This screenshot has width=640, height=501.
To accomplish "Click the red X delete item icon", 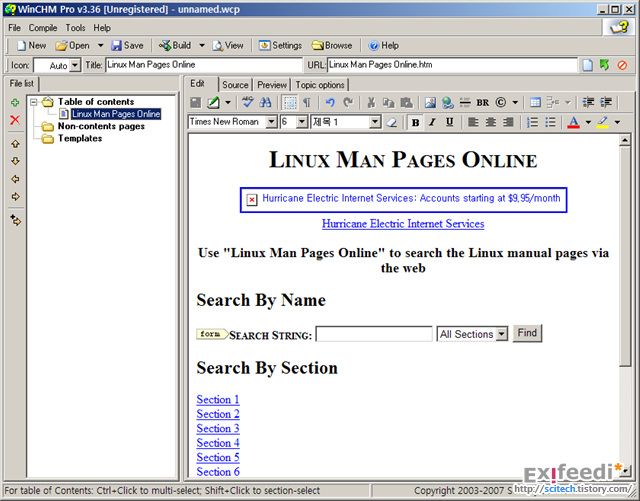I will 15,120.
